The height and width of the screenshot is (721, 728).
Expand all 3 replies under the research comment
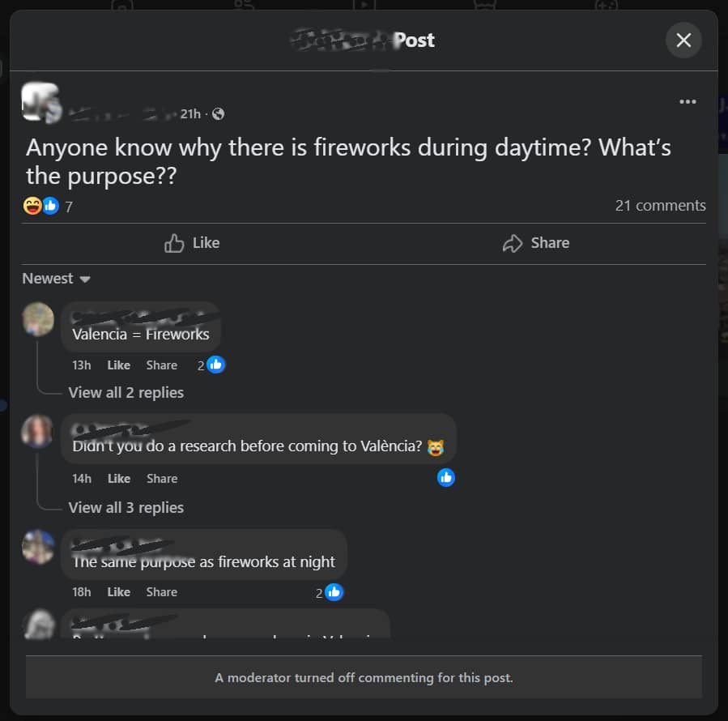[x=126, y=507]
